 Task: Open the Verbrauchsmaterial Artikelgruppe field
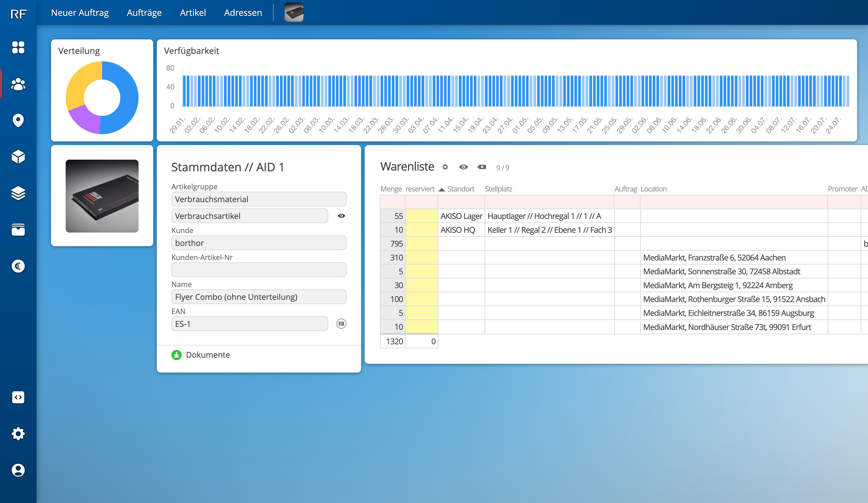[x=258, y=199]
